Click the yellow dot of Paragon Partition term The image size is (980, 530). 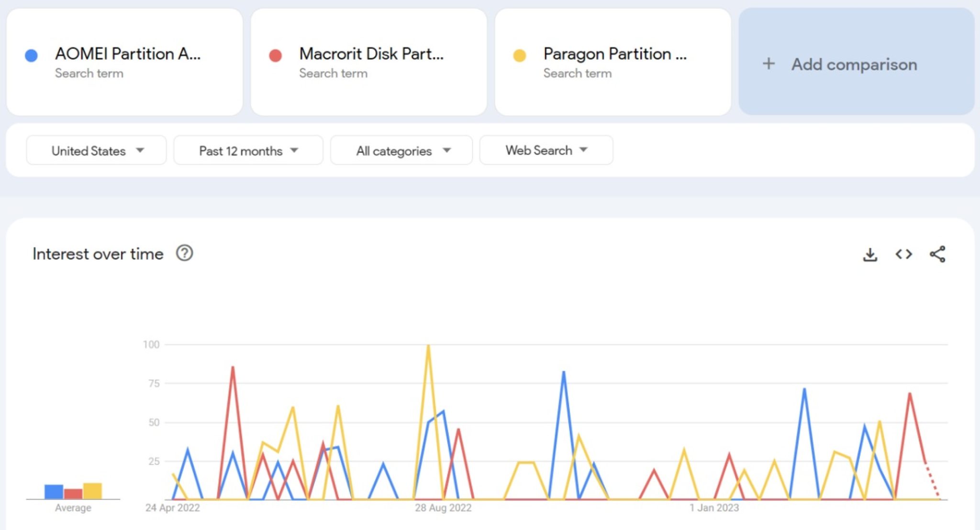[519, 55]
